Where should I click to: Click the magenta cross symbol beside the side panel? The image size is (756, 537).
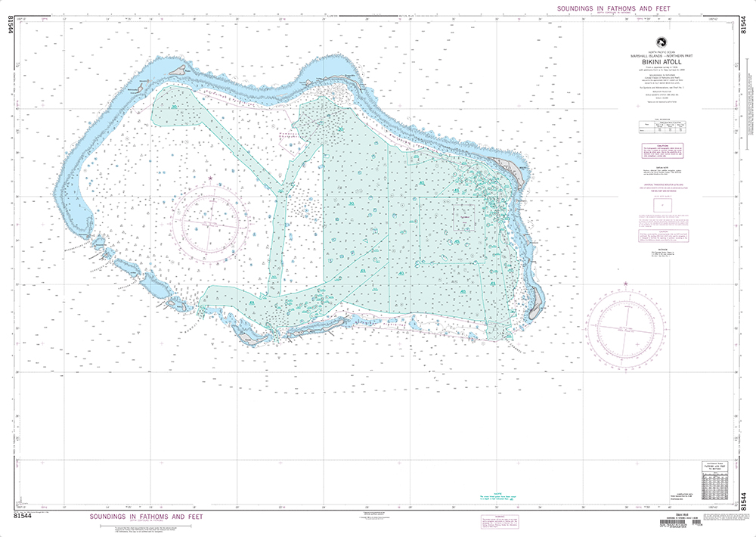click(x=637, y=107)
